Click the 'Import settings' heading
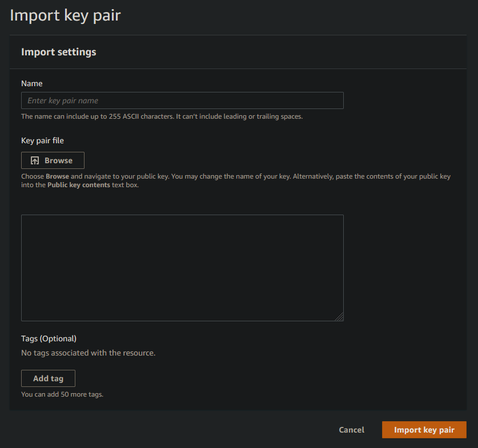The width and height of the screenshot is (478, 448). click(x=58, y=52)
